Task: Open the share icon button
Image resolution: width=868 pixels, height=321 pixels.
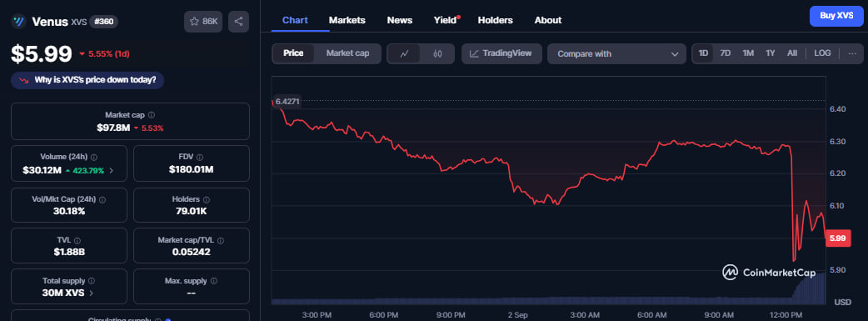Action: [238, 22]
